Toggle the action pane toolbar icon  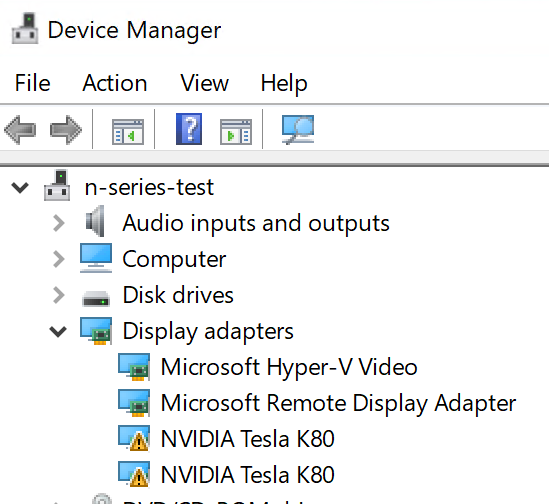click(236, 131)
